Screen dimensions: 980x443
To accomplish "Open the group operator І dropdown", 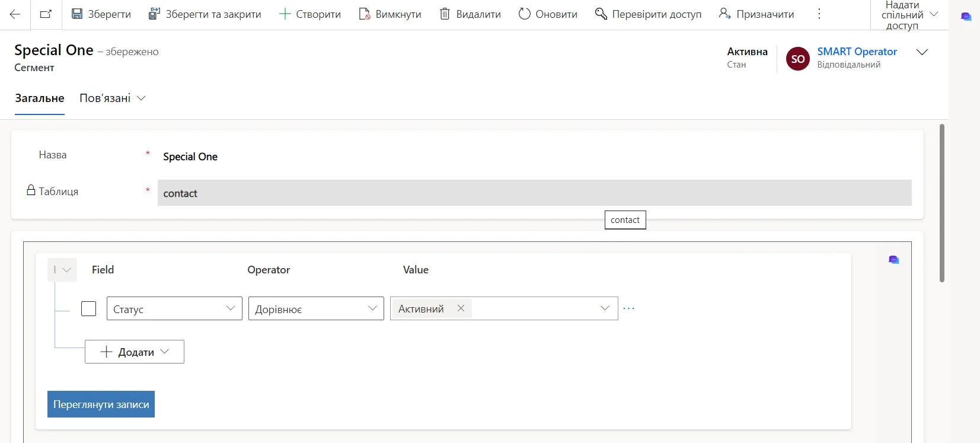I will tap(62, 270).
